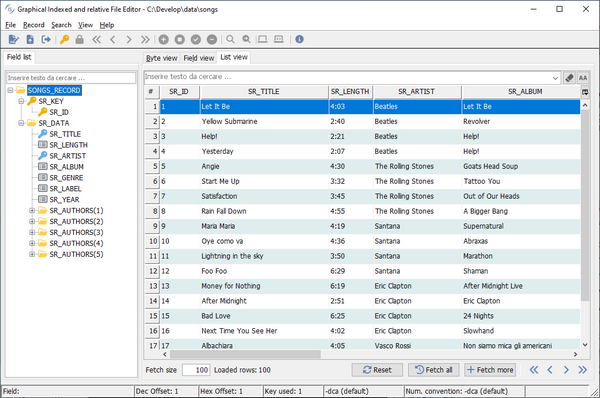The width and height of the screenshot is (600, 398).
Task: Click the blue info toolbar icon
Action: (x=300, y=39)
